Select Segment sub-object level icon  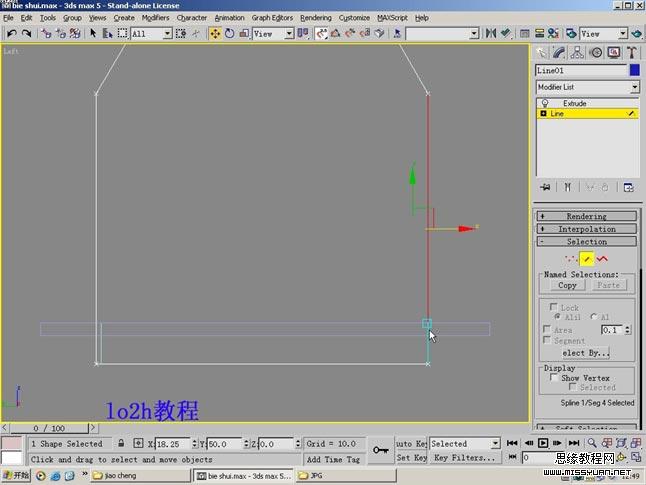click(587, 259)
